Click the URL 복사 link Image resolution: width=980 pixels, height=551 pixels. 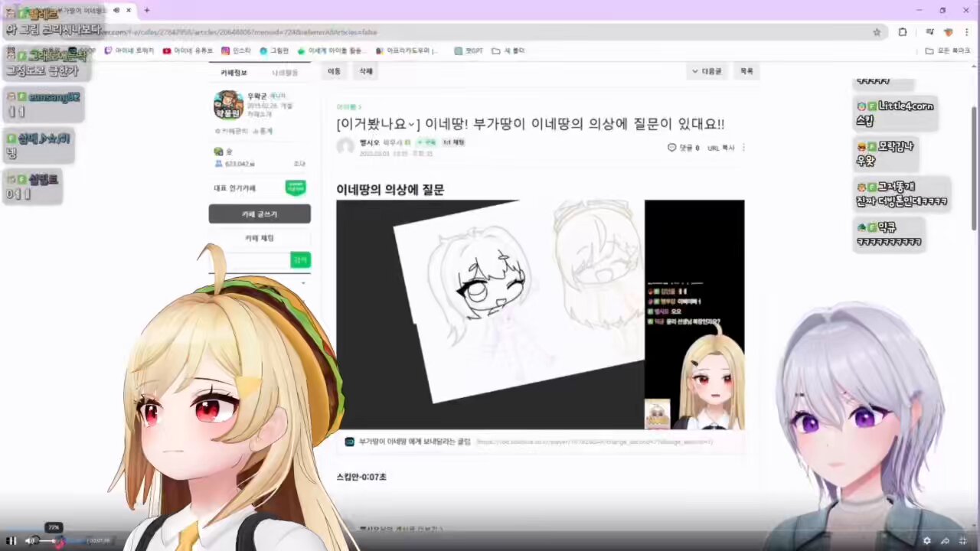(x=720, y=148)
